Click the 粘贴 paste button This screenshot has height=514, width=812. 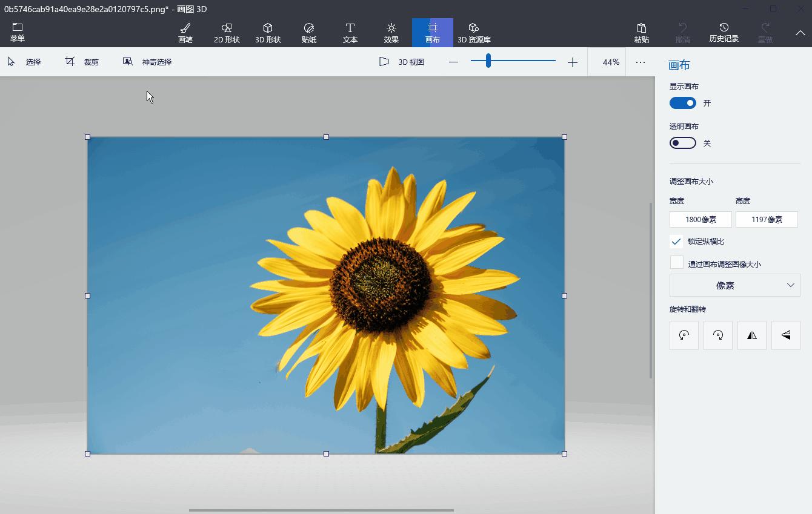[642, 33]
